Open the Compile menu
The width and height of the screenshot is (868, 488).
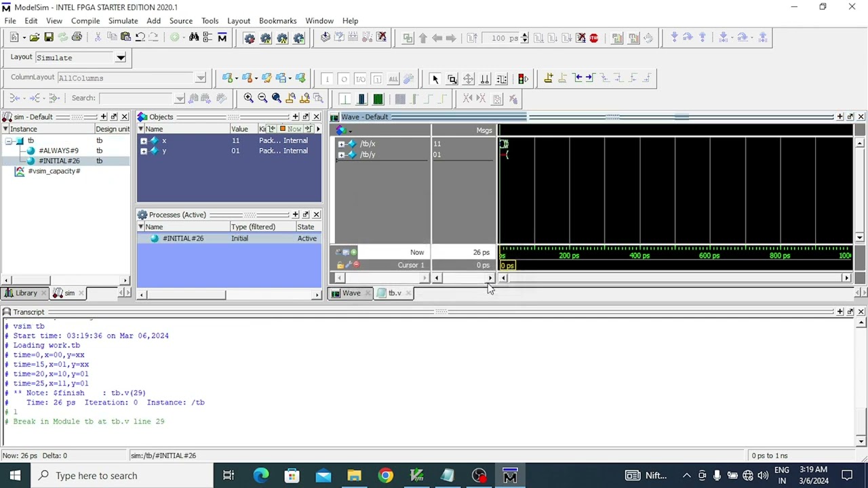coord(85,21)
